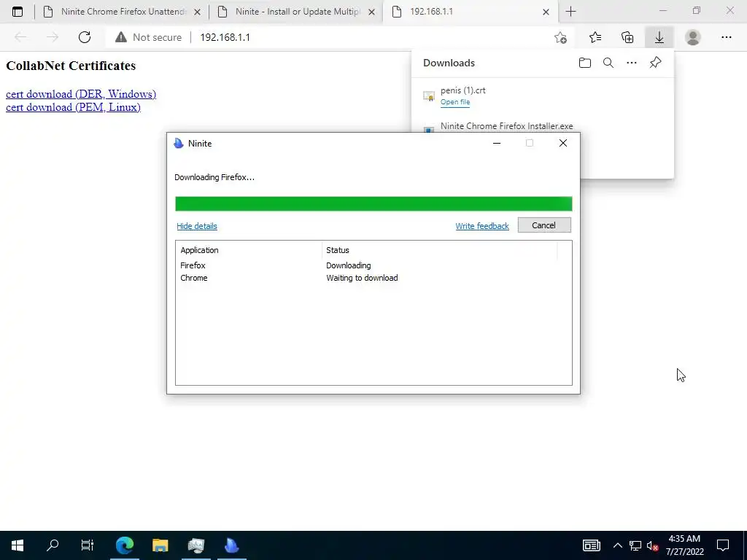This screenshot has height=560, width=747.
Task: Select penis (1).crt download entry
Action: pos(543,96)
